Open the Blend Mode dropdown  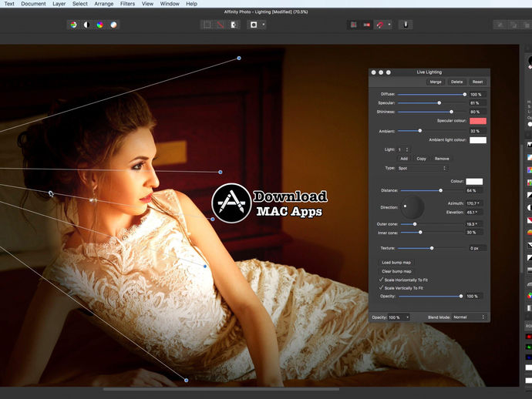click(x=470, y=317)
